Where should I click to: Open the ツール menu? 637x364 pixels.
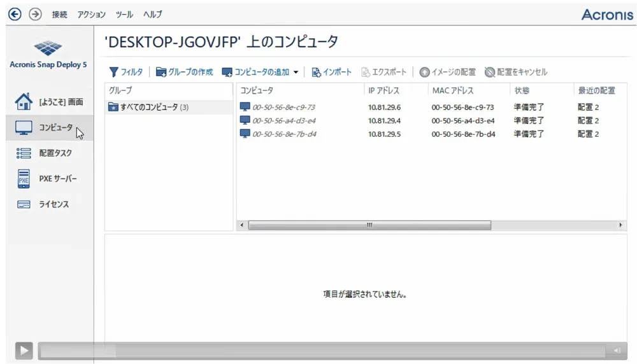click(124, 15)
